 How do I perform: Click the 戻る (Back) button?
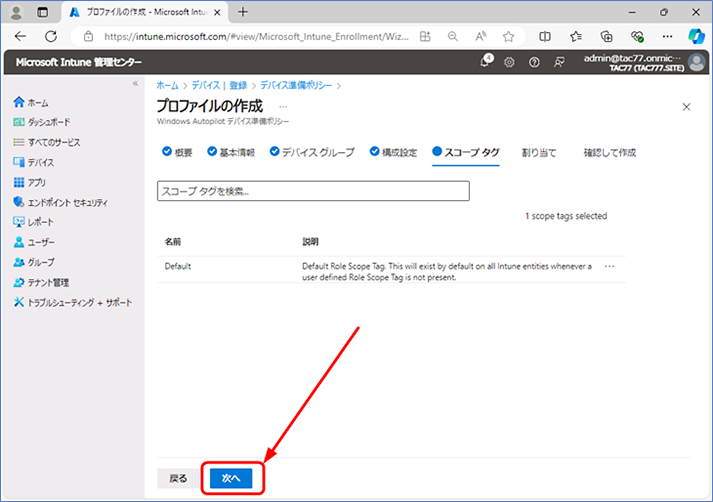[178, 478]
